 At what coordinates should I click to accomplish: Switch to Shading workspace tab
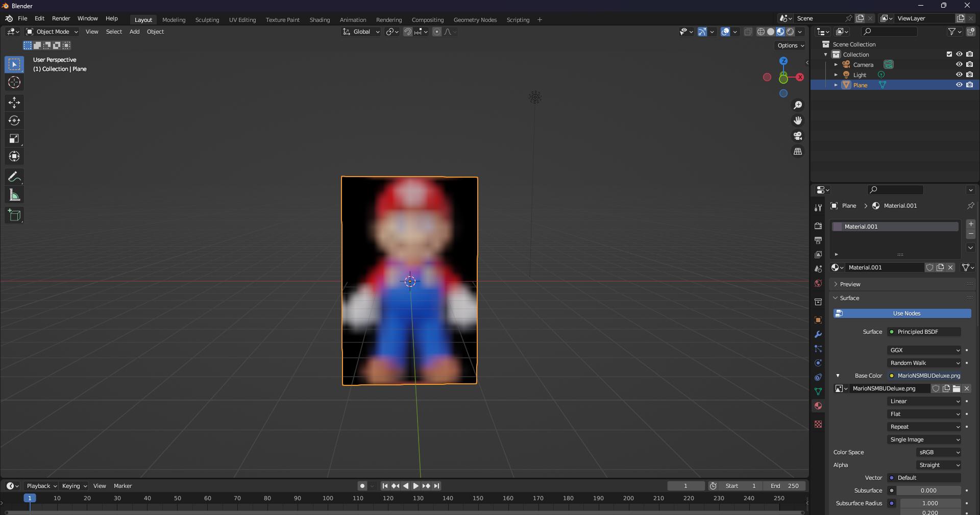(x=320, y=20)
